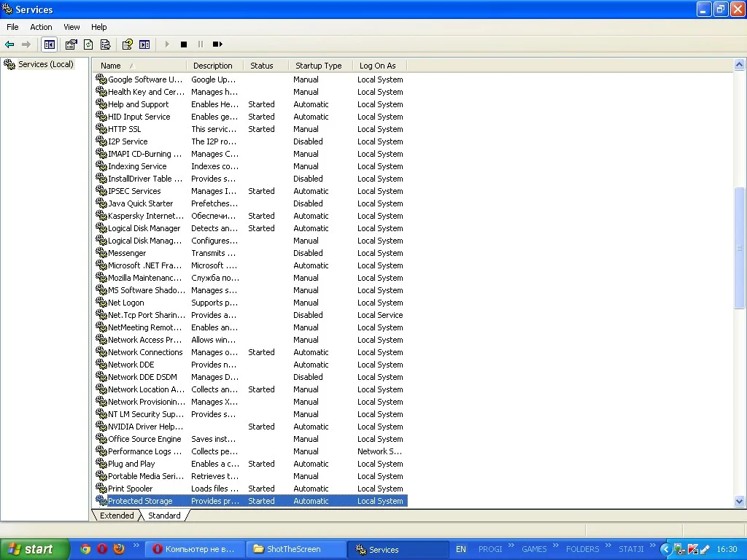
Task: Select the Java Quick Starter service
Action: [251, 203]
